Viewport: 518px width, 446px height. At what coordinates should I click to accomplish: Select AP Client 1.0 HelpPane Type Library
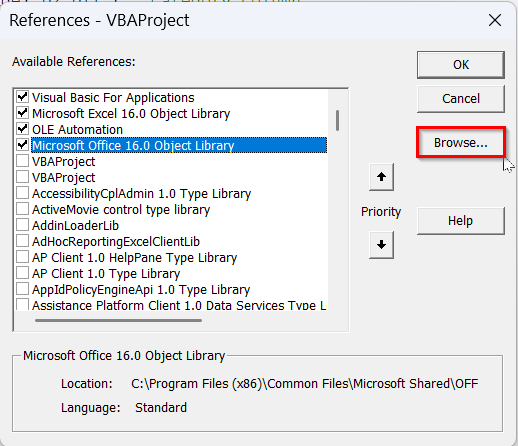pos(134,258)
